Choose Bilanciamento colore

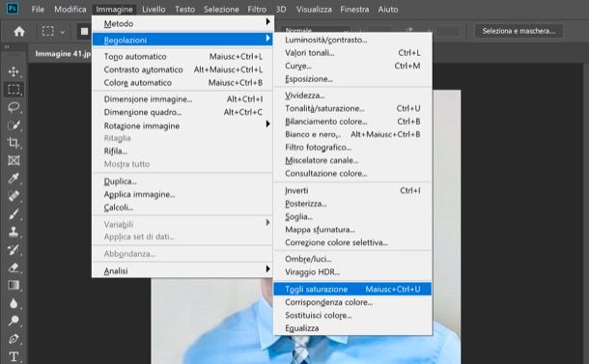(352, 122)
